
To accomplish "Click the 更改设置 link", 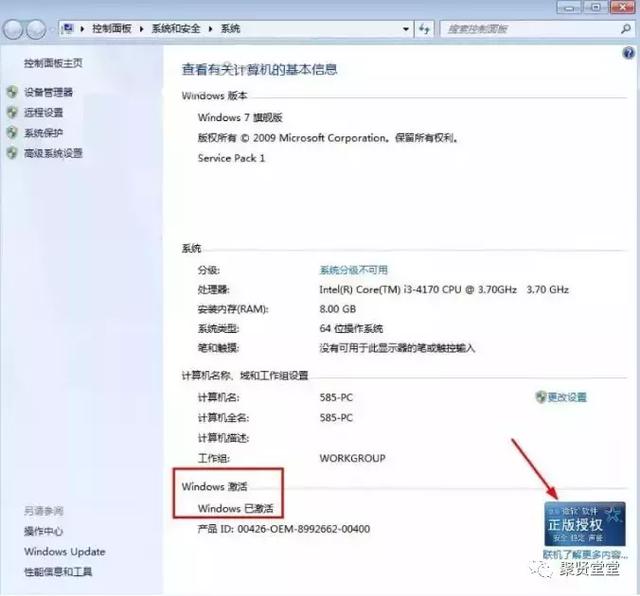I will [567, 397].
